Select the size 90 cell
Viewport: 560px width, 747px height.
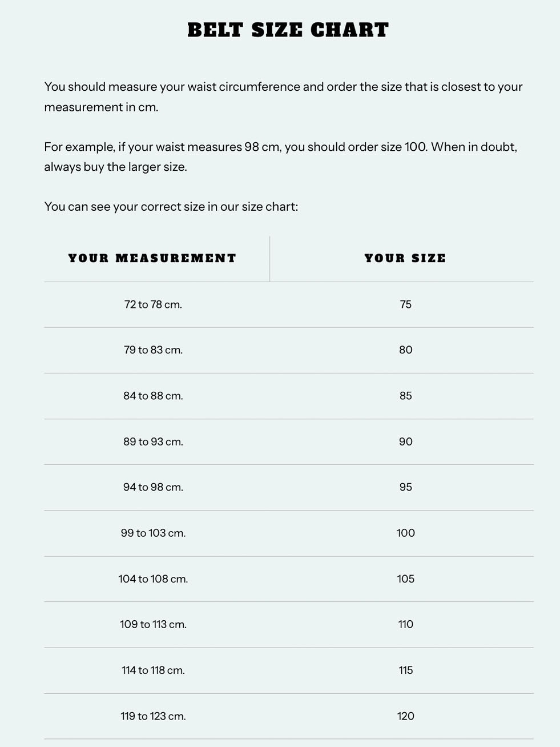405,441
